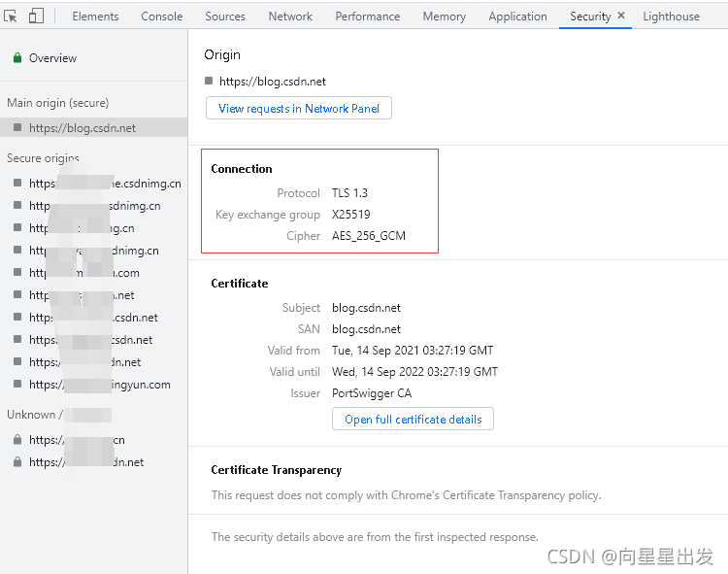Image resolution: width=728 pixels, height=574 pixels.
Task: Click the Origin URL https://blog.csdn.net text
Action: pyautogui.click(x=273, y=82)
